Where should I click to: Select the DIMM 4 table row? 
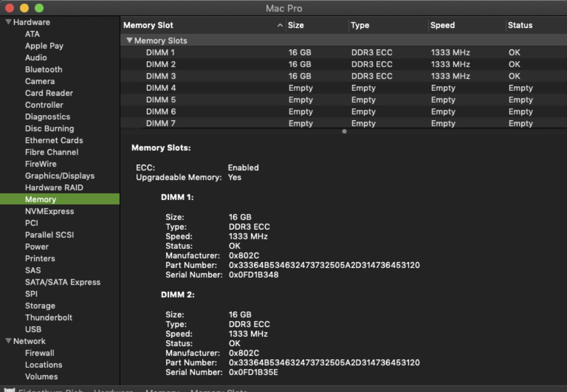[x=343, y=88]
